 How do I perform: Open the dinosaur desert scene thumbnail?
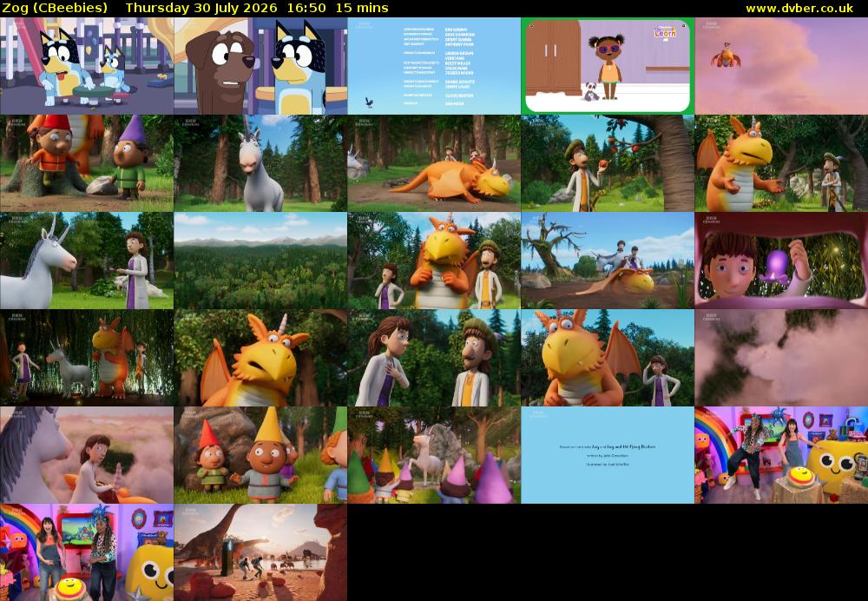coord(260,552)
